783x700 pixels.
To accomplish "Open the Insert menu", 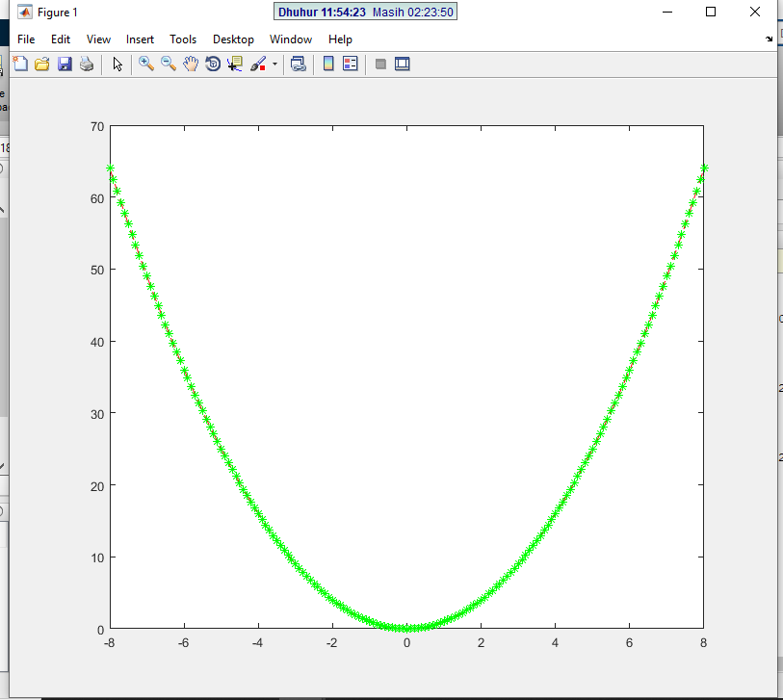I will point(140,39).
